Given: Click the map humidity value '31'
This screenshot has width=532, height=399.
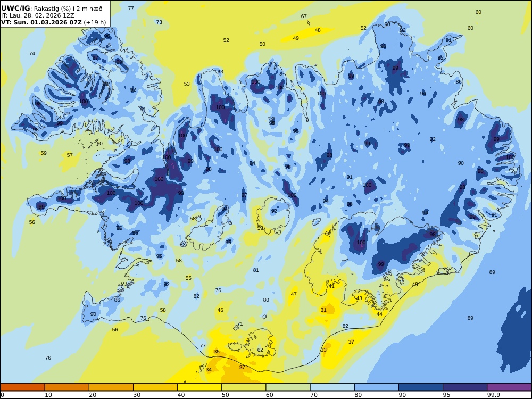Looking at the screenshot, I should point(323,310).
